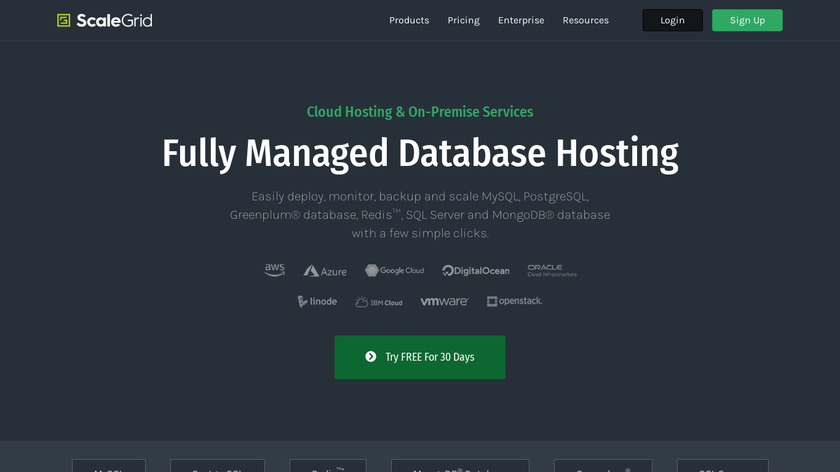Click 'with a few simple clicks.' text
840x472 pixels.
pos(420,234)
